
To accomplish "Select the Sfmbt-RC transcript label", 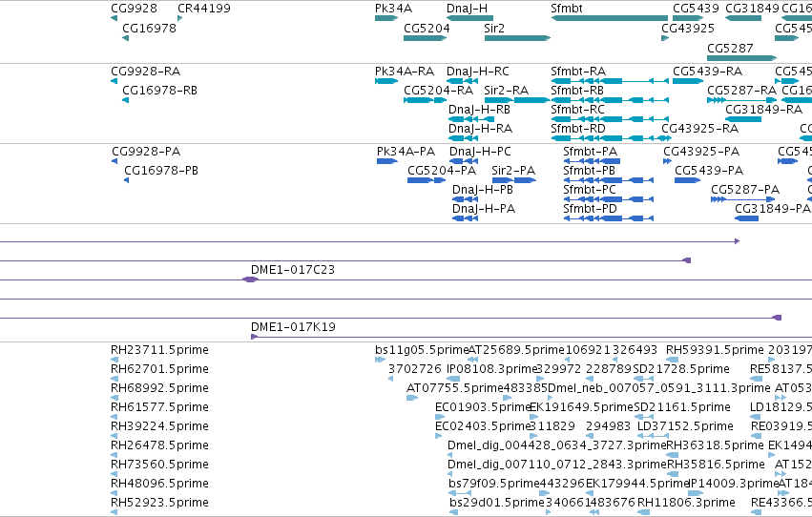I will point(577,109).
